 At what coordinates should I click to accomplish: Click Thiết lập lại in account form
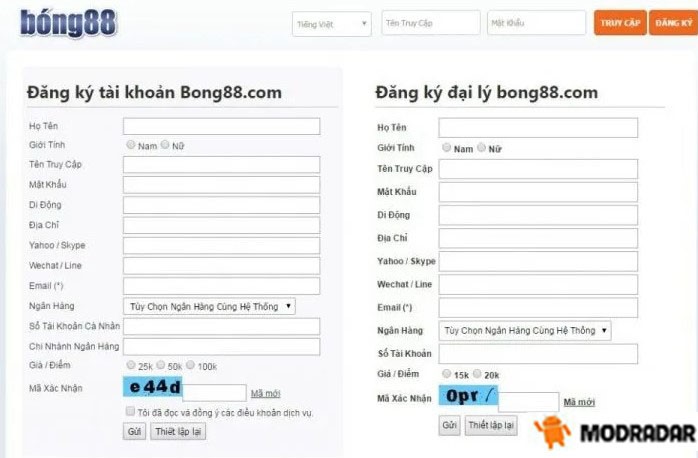[178, 431]
